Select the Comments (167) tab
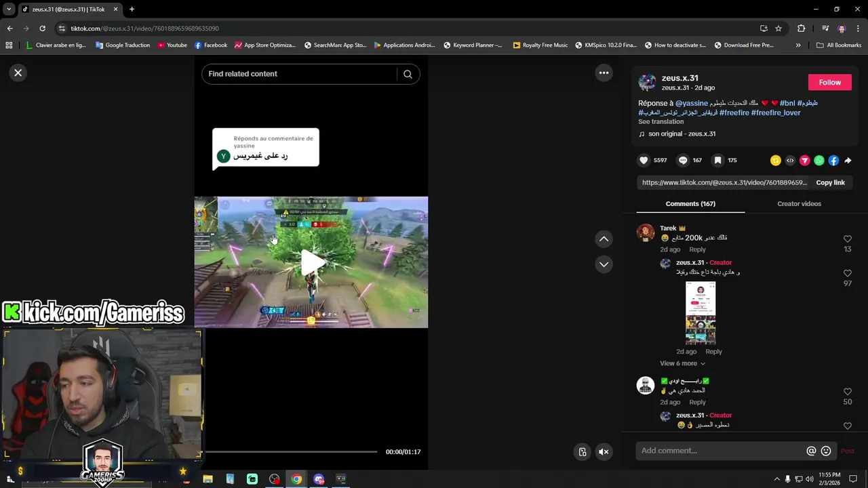Screen dimensions: 868x488 point(690,203)
